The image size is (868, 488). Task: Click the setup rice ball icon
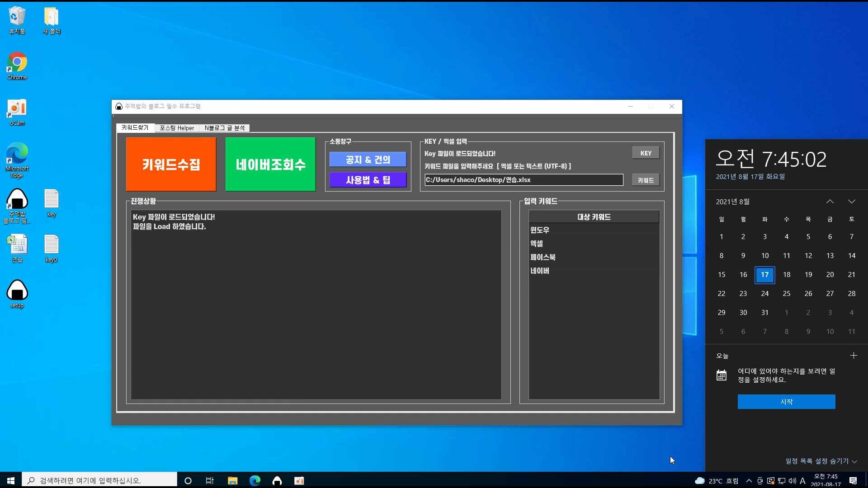click(x=17, y=291)
